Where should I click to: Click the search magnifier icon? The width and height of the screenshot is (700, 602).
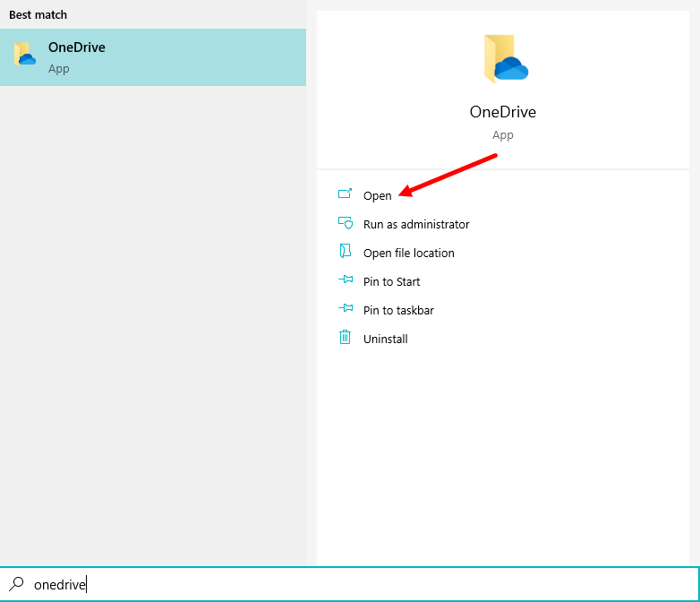(16, 583)
